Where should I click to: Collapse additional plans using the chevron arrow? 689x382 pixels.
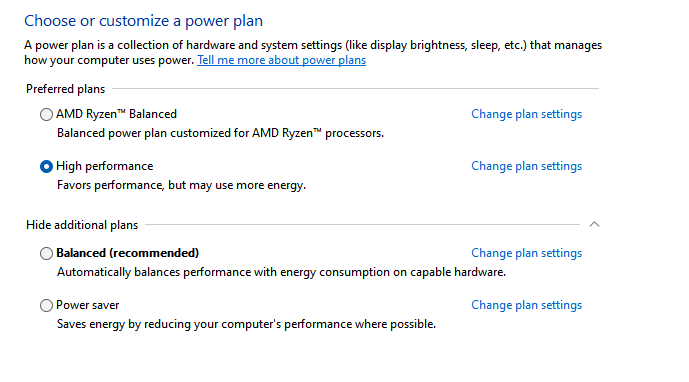pyautogui.click(x=594, y=225)
